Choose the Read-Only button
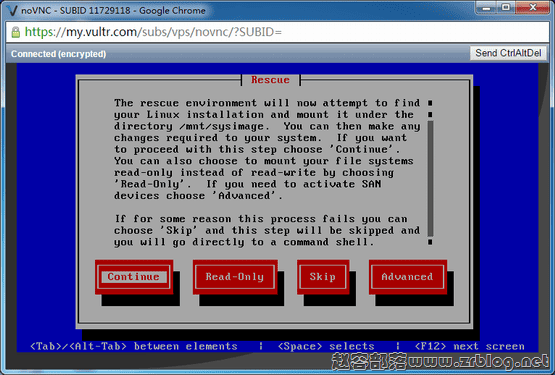The height and width of the screenshot is (375, 555). point(235,277)
